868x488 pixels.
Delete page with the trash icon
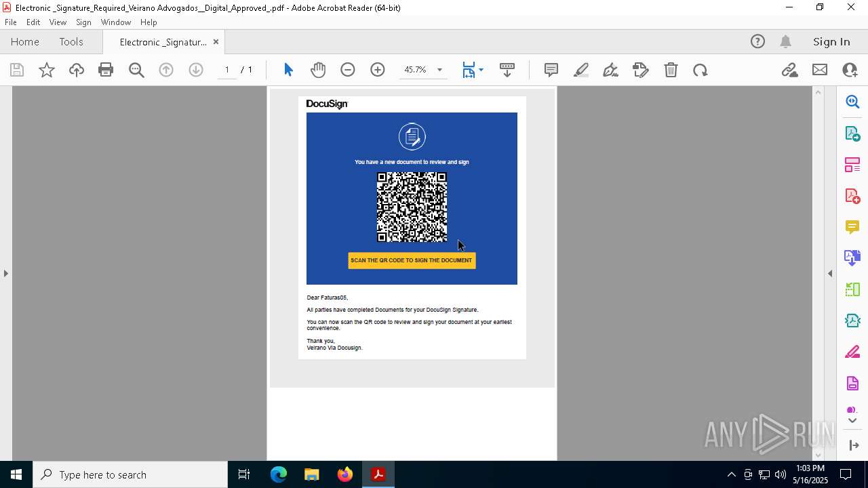tap(671, 70)
